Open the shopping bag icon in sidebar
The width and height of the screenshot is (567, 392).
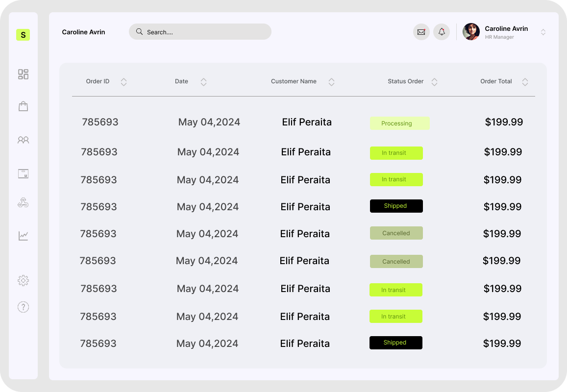coord(23,106)
